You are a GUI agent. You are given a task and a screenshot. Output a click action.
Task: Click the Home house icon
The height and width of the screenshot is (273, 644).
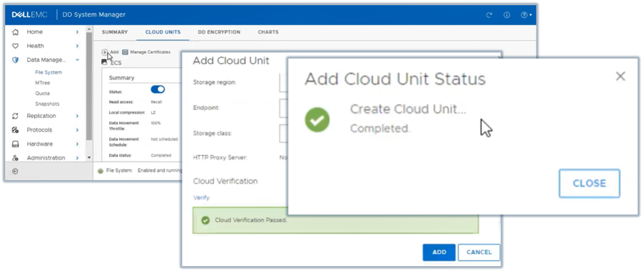pyautogui.click(x=15, y=32)
